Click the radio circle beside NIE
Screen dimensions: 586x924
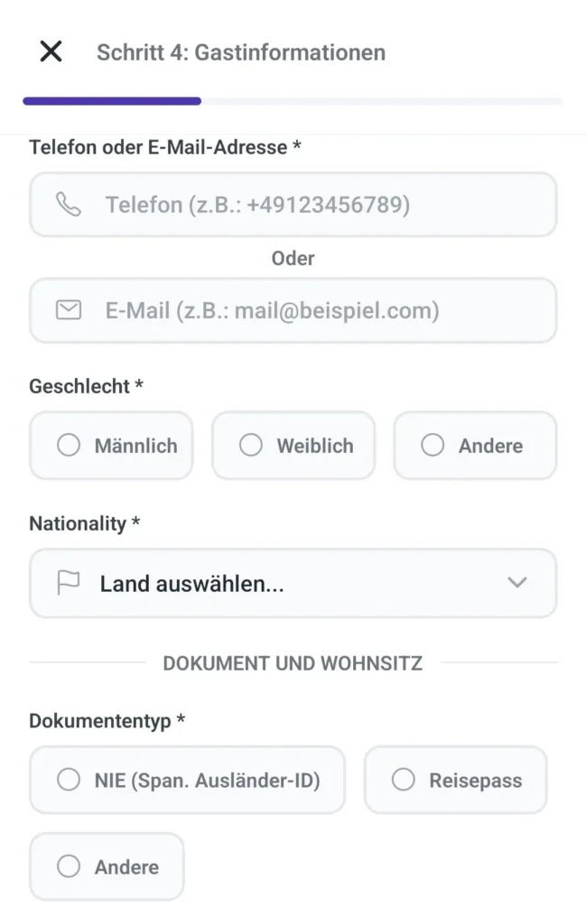click(x=68, y=780)
